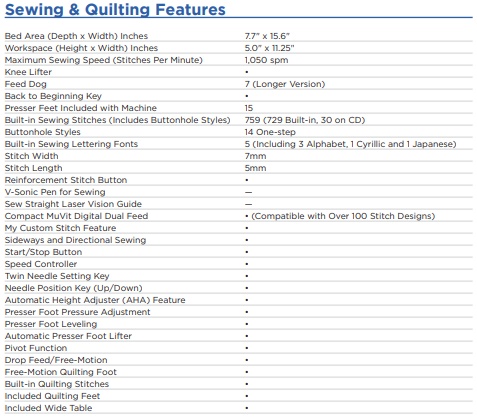The height and width of the screenshot is (420, 477).
Task: Select the Sew Straight Laser Vision Guide row
Action: pyautogui.click(x=239, y=204)
